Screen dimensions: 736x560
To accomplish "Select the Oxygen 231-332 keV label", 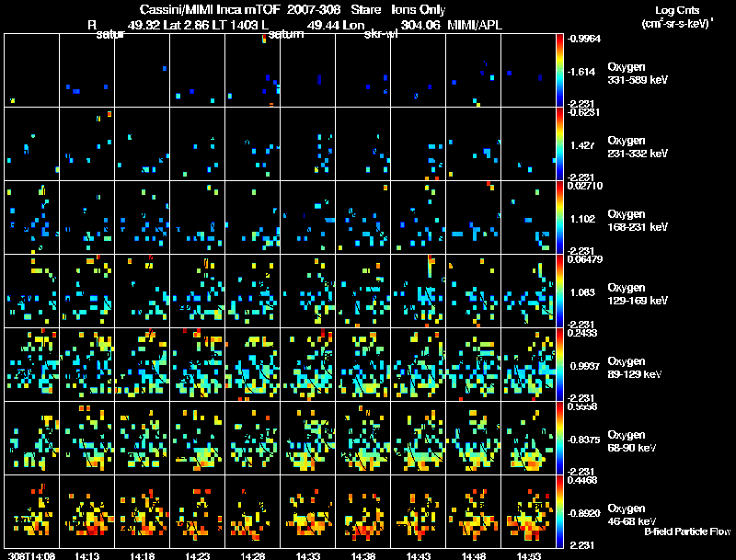I will (638, 147).
